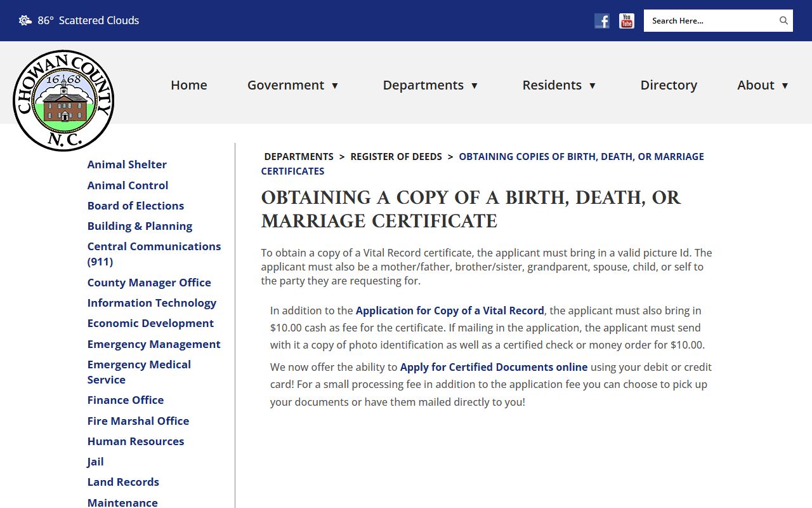Open the Facebook page icon

(x=602, y=21)
